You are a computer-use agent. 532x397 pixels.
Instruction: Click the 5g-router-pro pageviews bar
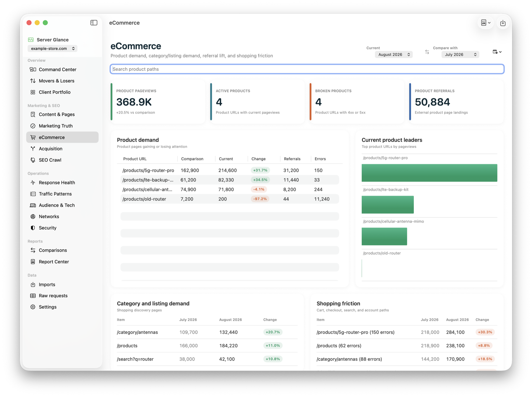429,173
